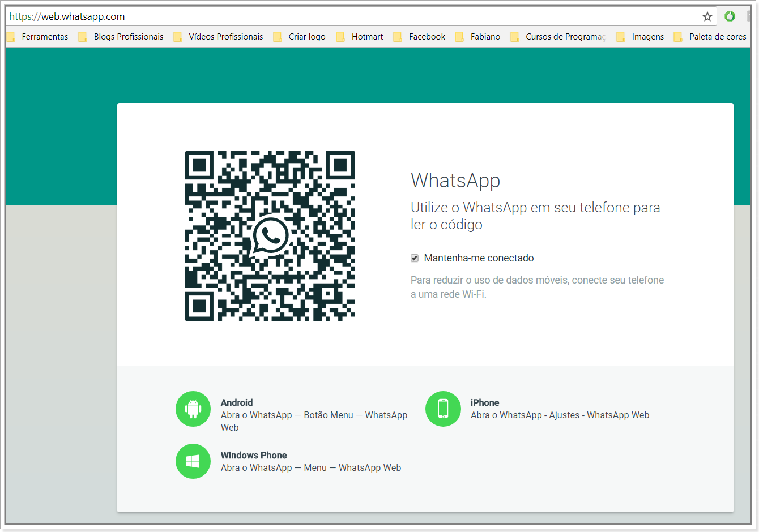Click the Windows Phone heading label
This screenshot has width=759, height=532.
point(254,456)
